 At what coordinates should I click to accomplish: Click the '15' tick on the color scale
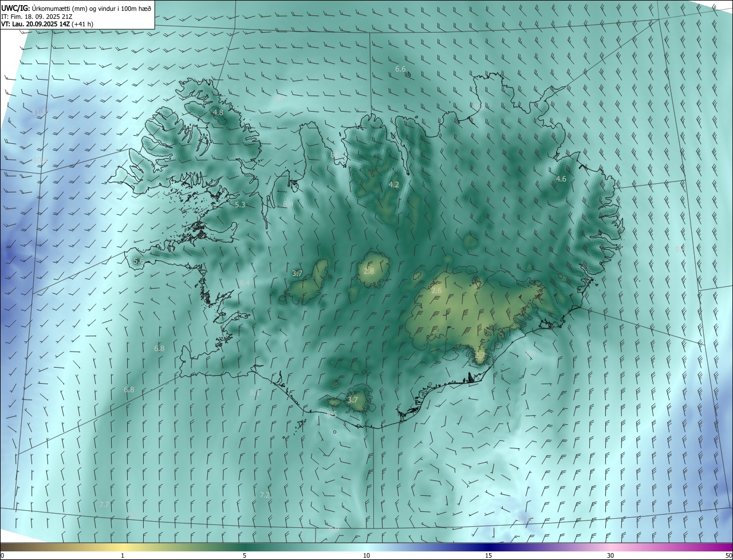pos(488,556)
